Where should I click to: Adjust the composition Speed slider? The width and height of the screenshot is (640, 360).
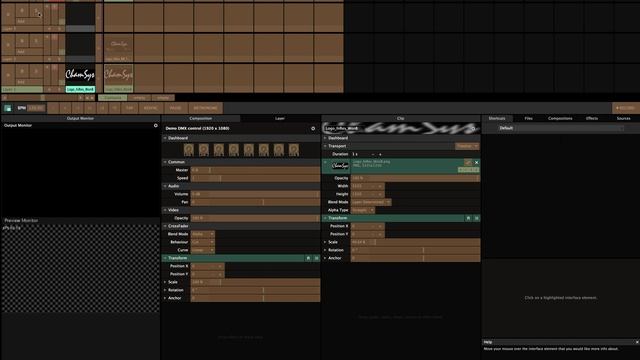(256, 178)
